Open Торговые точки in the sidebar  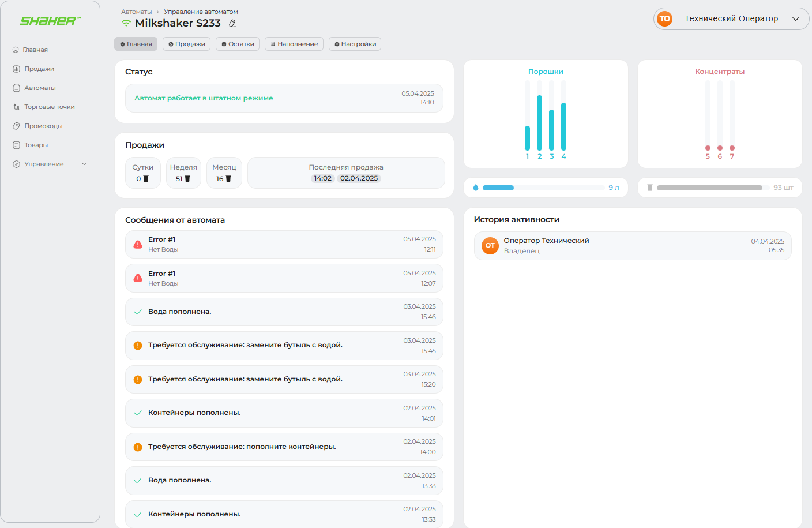(49, 107)
